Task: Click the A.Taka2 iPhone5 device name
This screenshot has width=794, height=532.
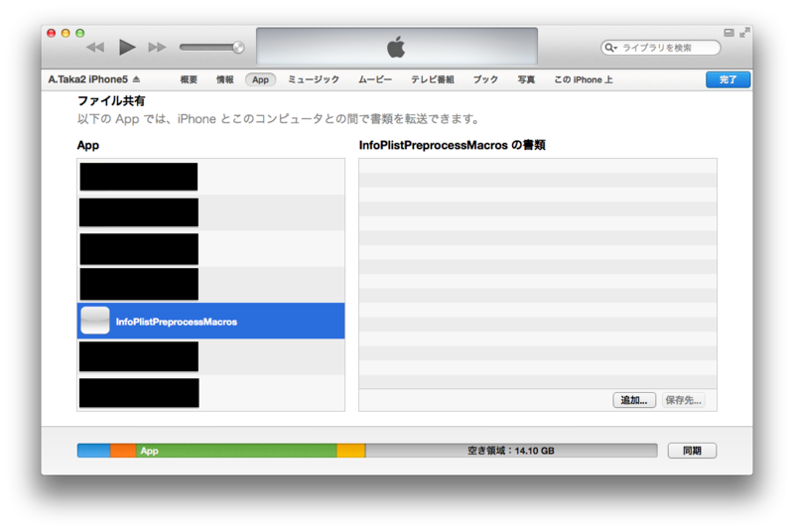Action: (x=88, y=79)
